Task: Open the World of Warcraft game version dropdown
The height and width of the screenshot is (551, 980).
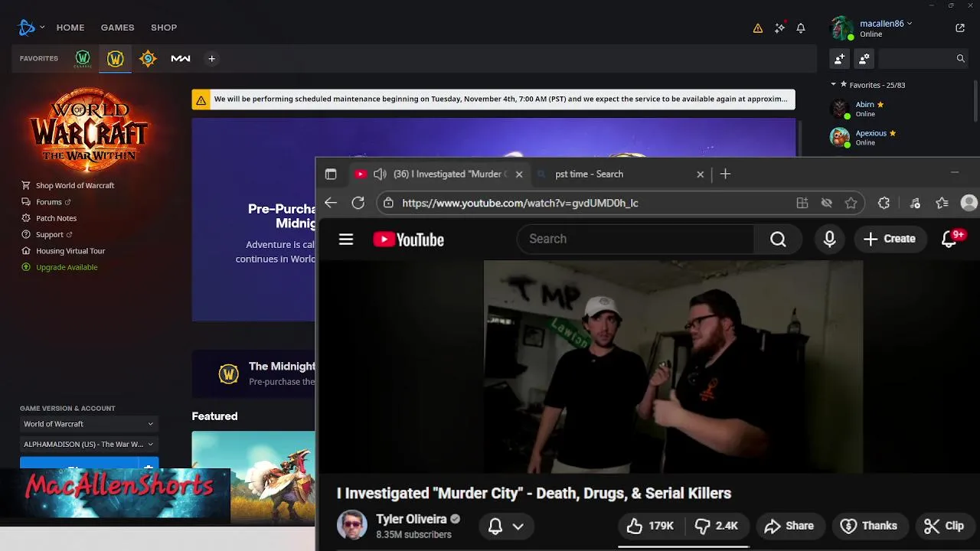Action: click(x=89, y=424)
